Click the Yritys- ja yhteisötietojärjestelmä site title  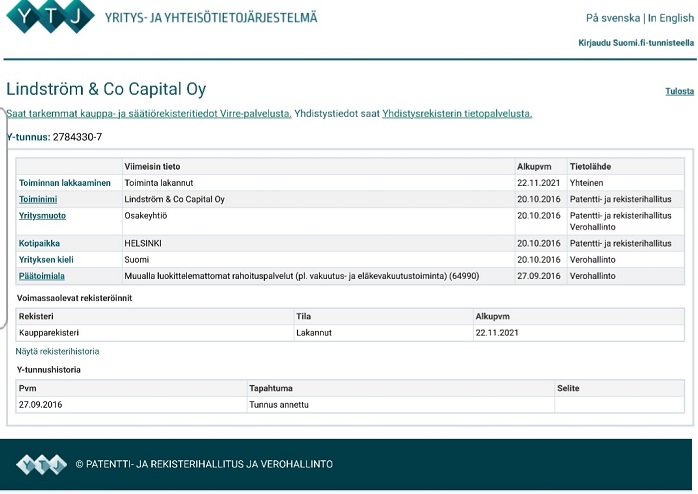[211, 18]
